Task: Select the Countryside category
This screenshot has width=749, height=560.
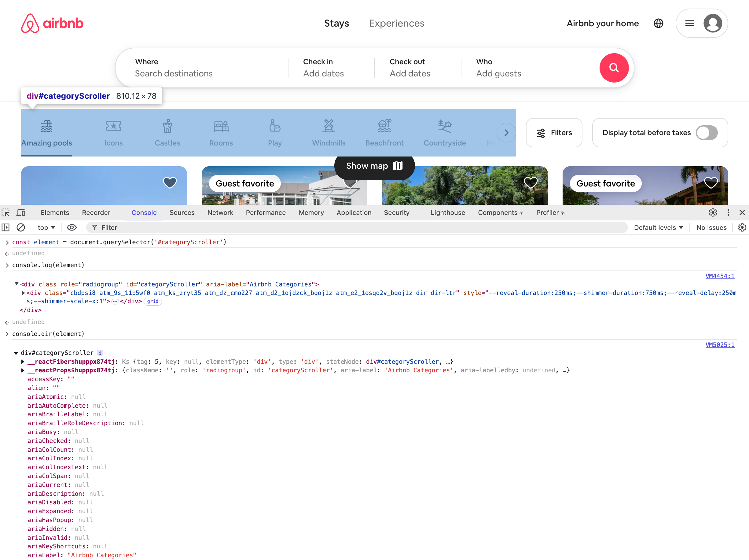Action: [x=445, y=133]
